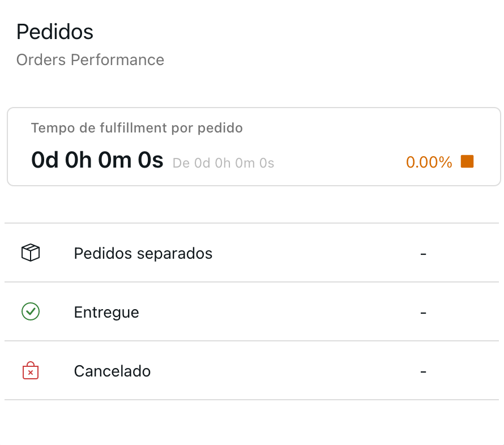Viewport: 504px width, 445px height.
Task: Click the circled check icon in the delivered row
Action: 30,312
